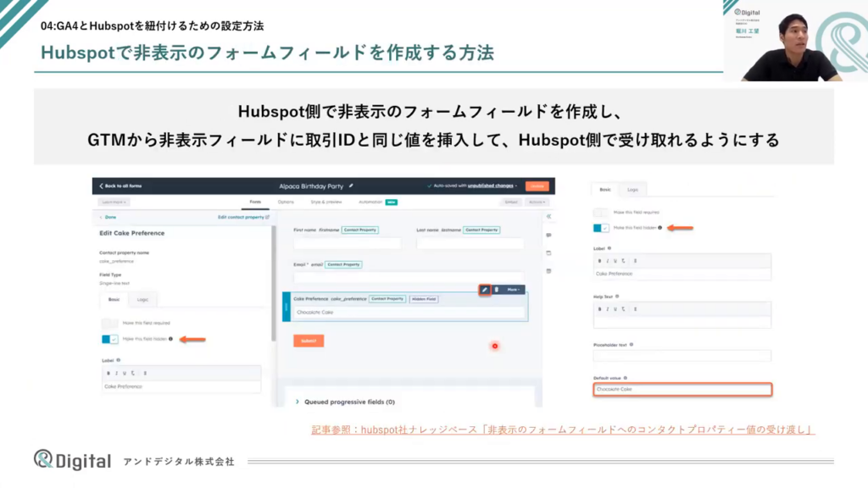Open the Logic tab in left edit panel
This screenshot has height=488, width=868.
[142, 300]
